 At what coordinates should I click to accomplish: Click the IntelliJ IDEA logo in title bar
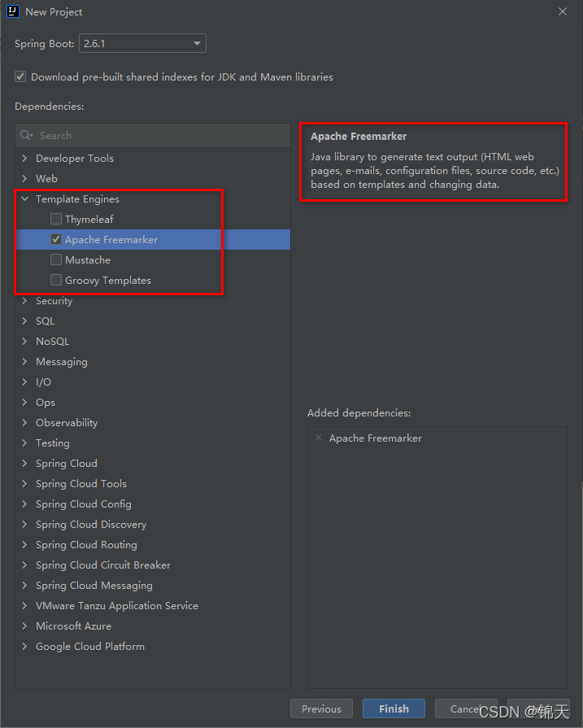(x=11, y=11)
